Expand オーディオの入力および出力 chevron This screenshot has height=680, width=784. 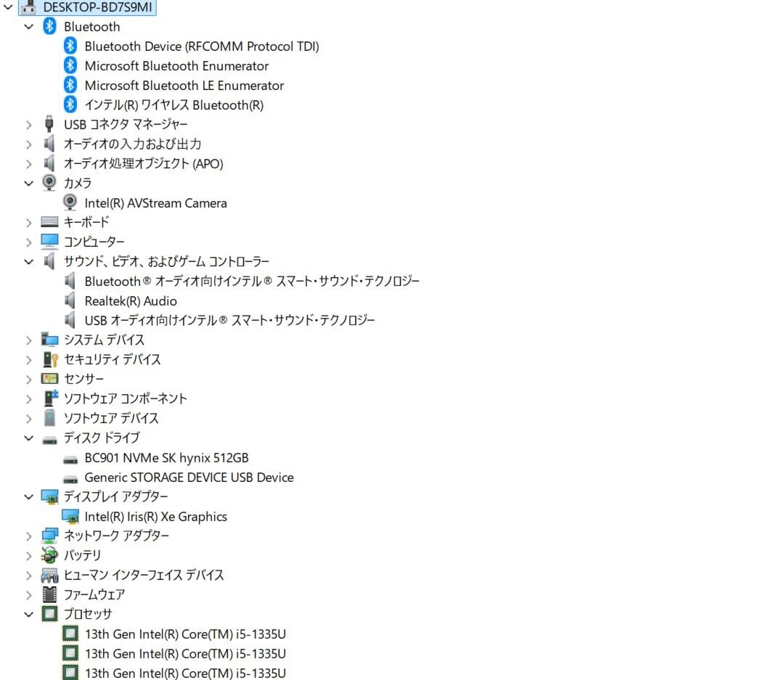click(28, 144)
